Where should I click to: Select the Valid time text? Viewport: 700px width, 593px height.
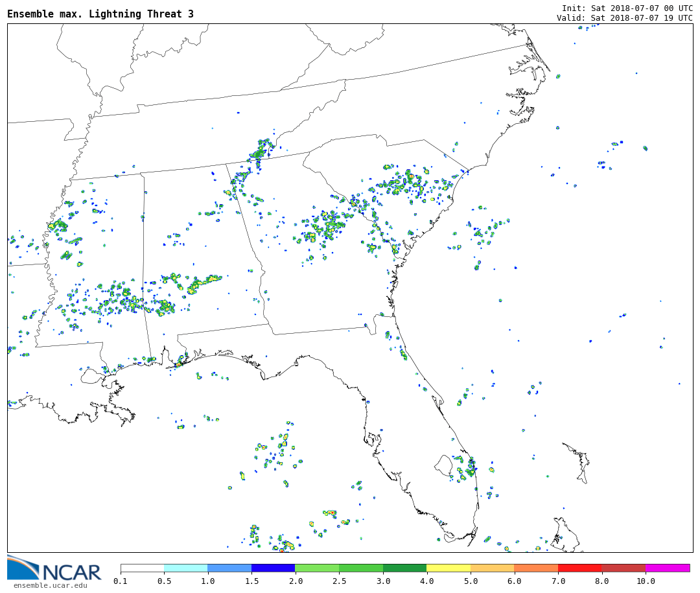tap(624, 18)
